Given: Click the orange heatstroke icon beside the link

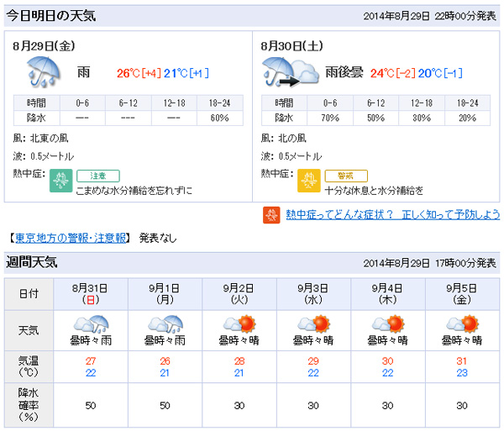Looking at the screenshot, I should click(x=271, y=215).
